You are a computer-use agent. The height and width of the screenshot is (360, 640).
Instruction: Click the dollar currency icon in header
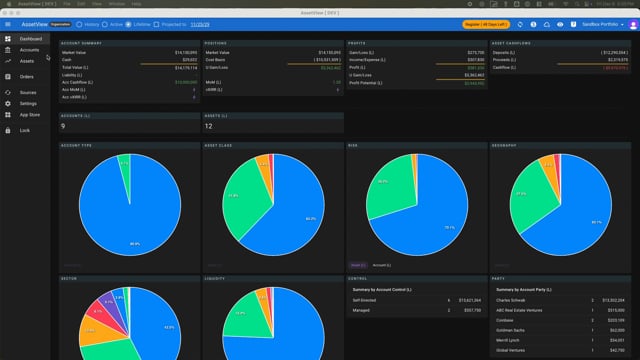coord(533,24)
